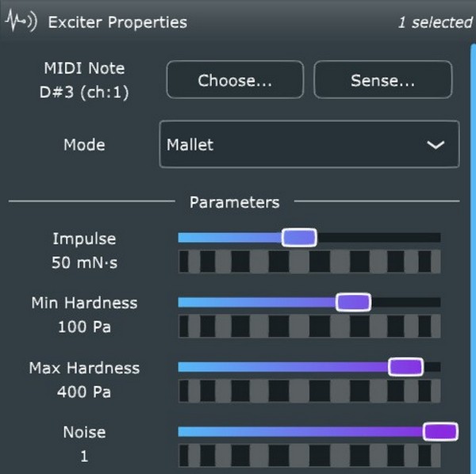Click the chevron arrow of the Mode dropdown
Viewport: 476px width, 474px height.
tap(435, 145)
